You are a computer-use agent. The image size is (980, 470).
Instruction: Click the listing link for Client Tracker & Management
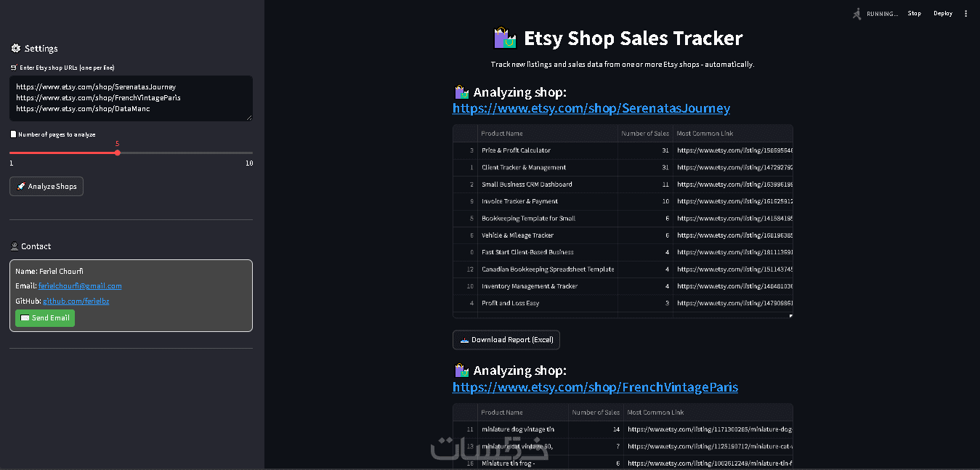(733, 168)
